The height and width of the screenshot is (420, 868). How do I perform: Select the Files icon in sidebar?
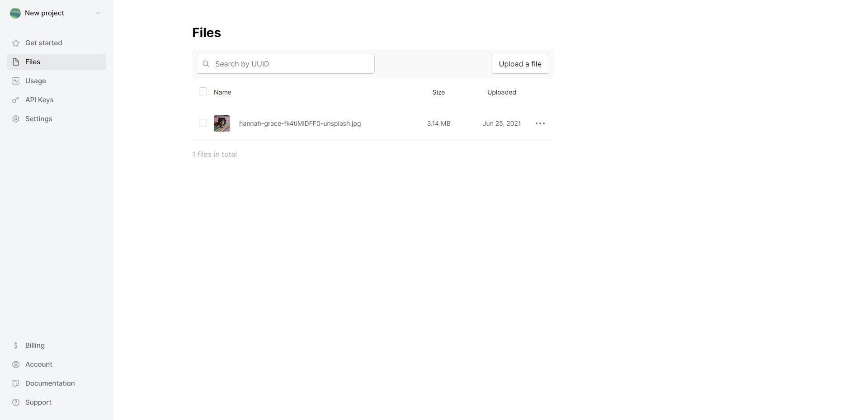(x=16, y=61)
